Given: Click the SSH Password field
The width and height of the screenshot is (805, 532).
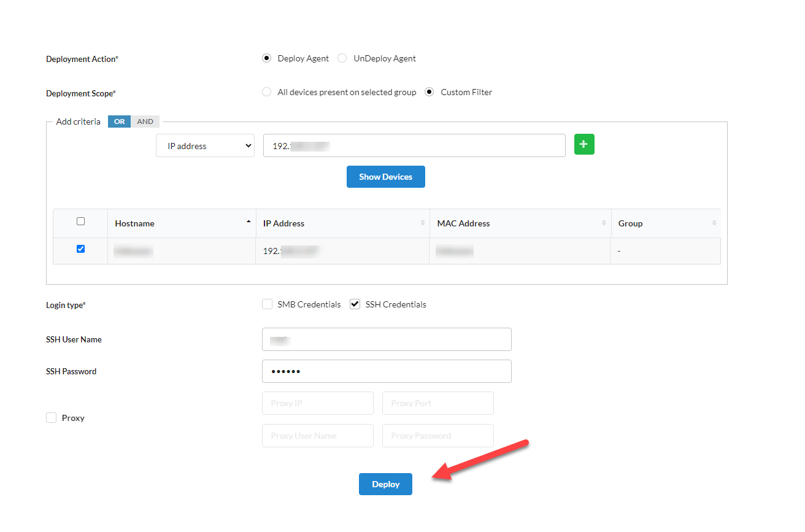Looking at the screenshot, I should click(387, 371).
